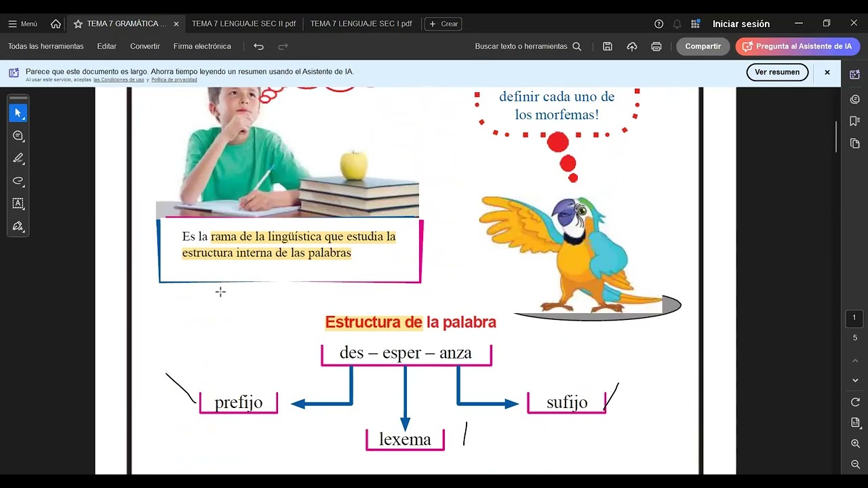Click the undo arrow icon
Image resolution: width=868 pixels, height=488 pixels.
[x=258, y=46]
